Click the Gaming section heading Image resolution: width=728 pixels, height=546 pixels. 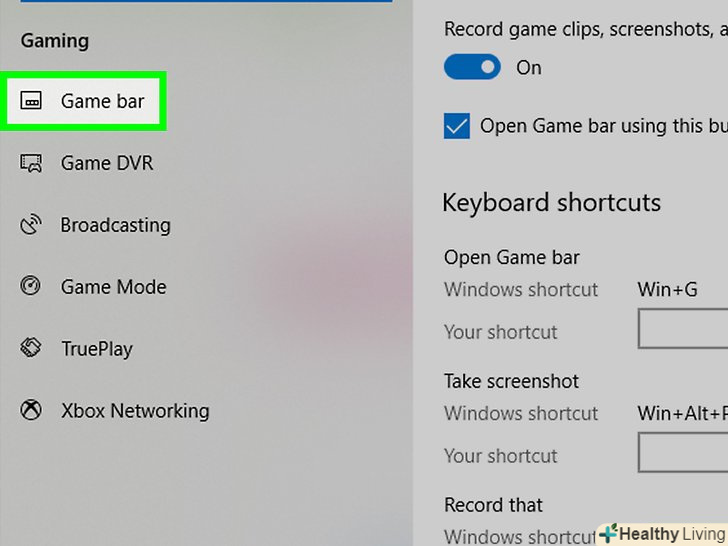click(x=55, y=41)
